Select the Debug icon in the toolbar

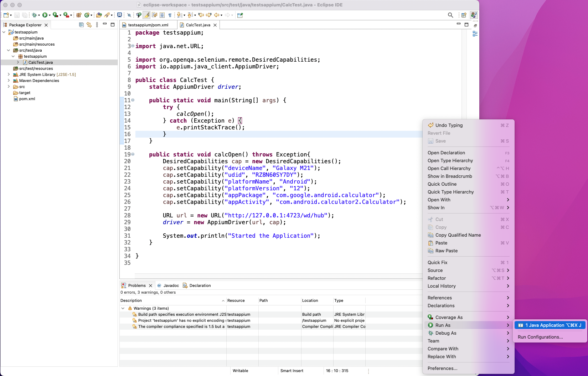coord(35,15)
